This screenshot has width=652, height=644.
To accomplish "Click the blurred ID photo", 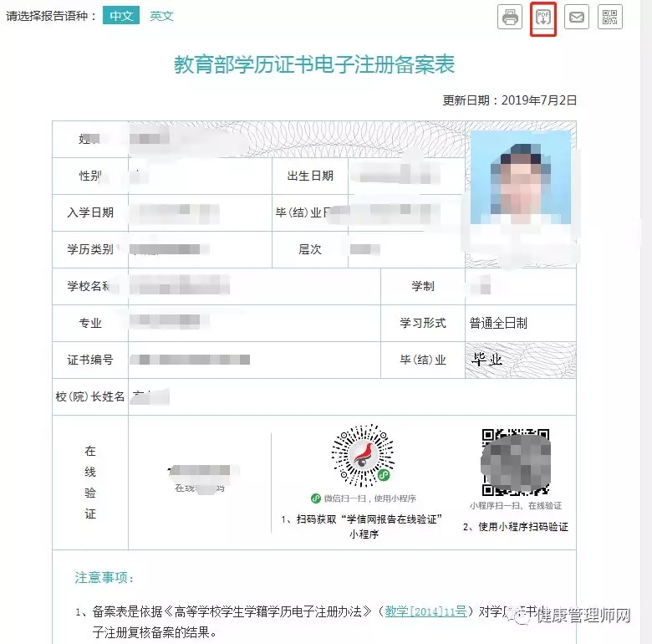I will pyautogui.click(x=520, y=177).
